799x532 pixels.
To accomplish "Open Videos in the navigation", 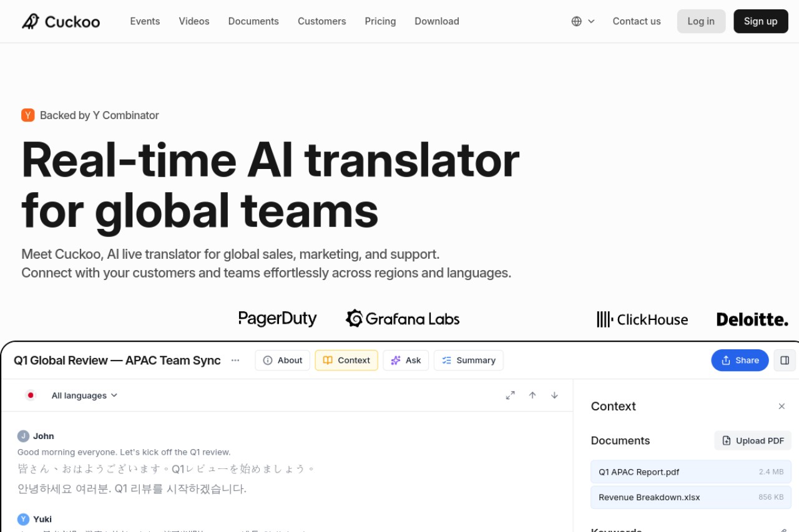I will [x=194, y=21].
